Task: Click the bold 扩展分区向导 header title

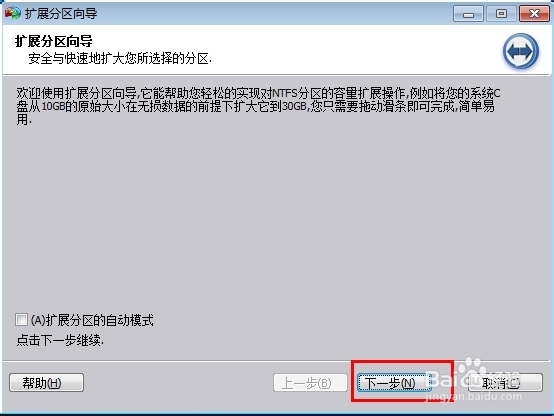Action: pos(54,41)
